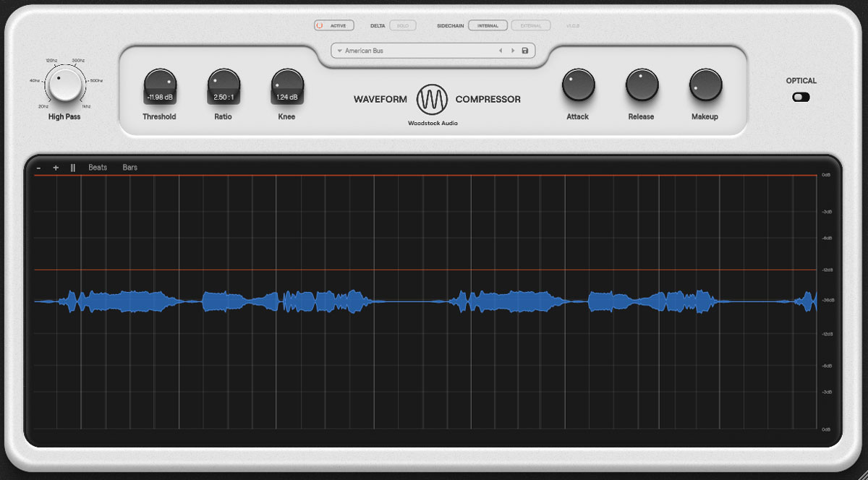Toggle the Optical compression switch
The height and width of the screenshot is (480, 868).
click(x=800, y=96)
